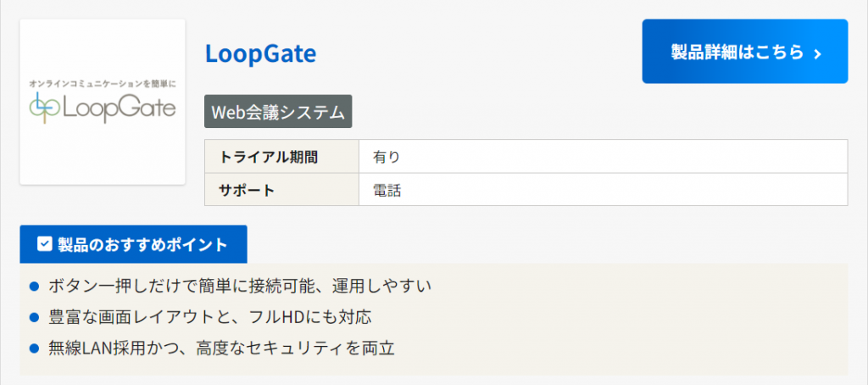Click the bullet dot before 豊富な画面レイアウト
The height and width of the screenshot is (385, 868).
tap(35, 318)
